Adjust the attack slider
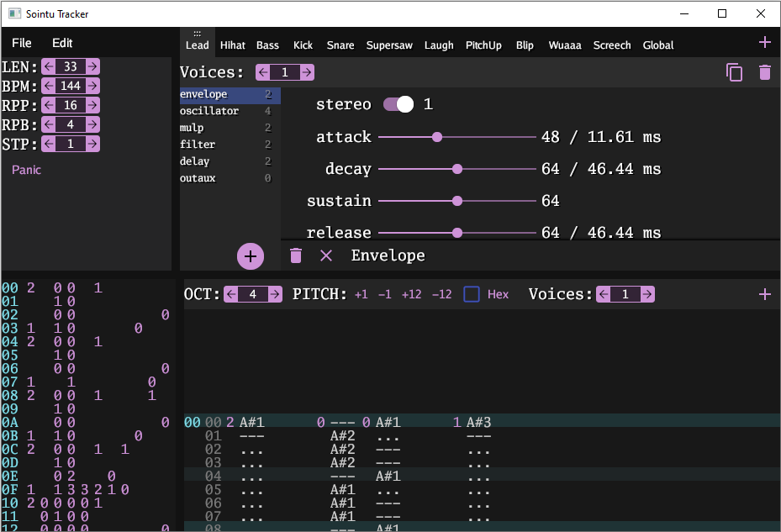The width and height of the screenshot is (781, 532). [x=436, y=137]
